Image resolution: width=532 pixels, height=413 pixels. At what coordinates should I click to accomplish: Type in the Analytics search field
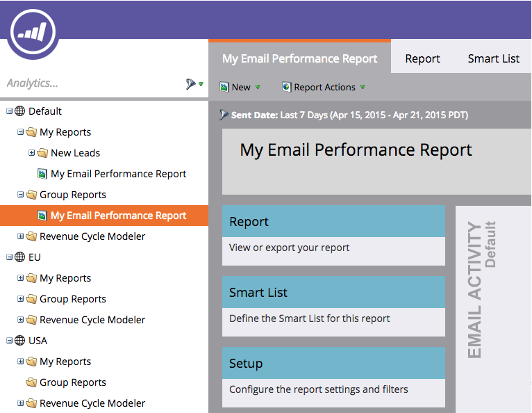pyautogui.click(x=90, y=83)
